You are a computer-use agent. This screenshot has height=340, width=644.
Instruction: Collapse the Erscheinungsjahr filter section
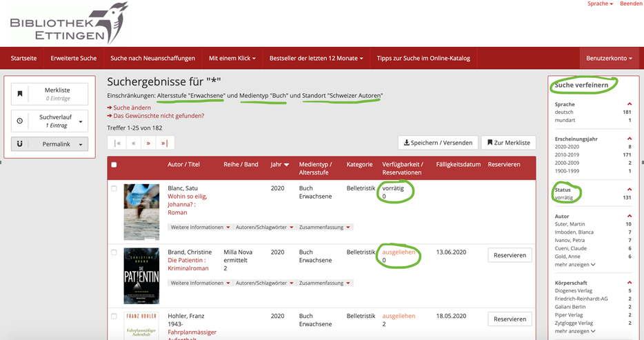[629, 139]
